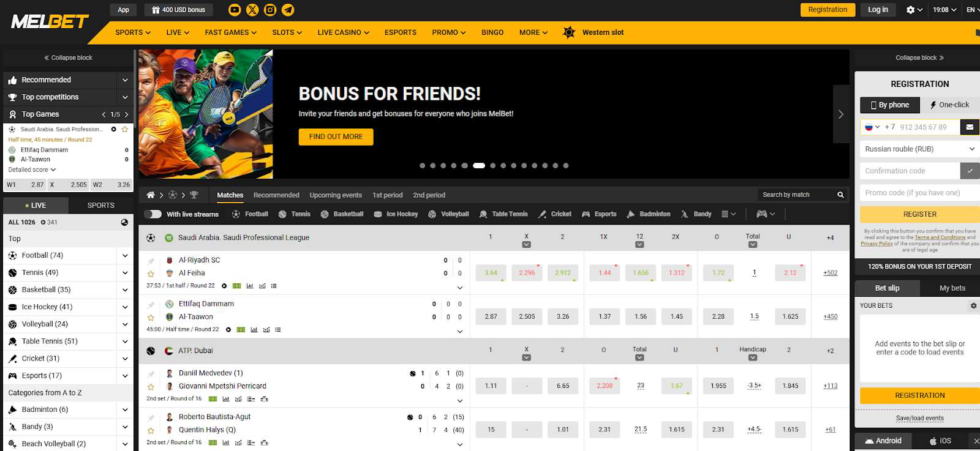Switch to Upcoming events tab

coord(336,195)
